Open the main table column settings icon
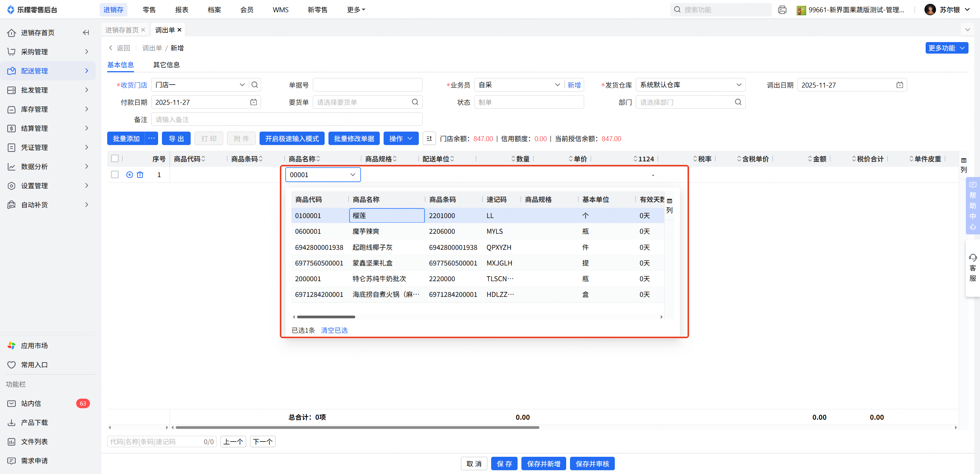980x474 pixels. 964,161
